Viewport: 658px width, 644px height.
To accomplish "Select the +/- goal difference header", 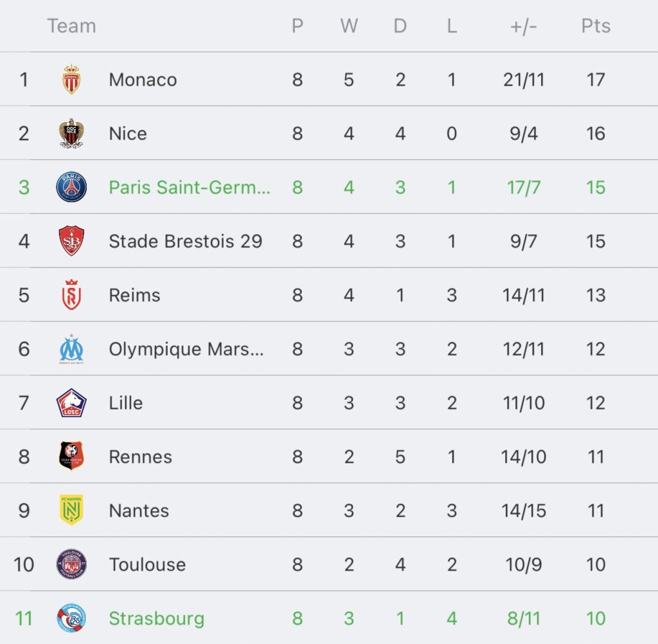I will [x=523, y=26].
